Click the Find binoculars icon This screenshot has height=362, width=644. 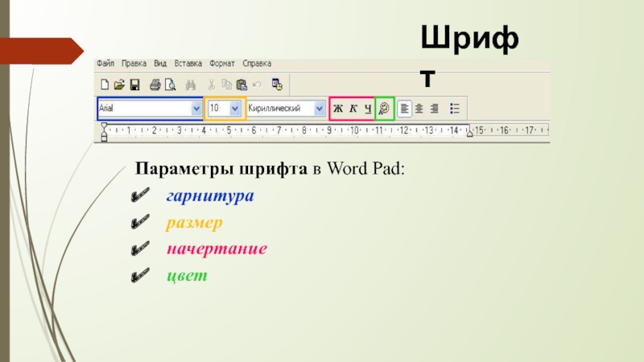click(191, 84)
